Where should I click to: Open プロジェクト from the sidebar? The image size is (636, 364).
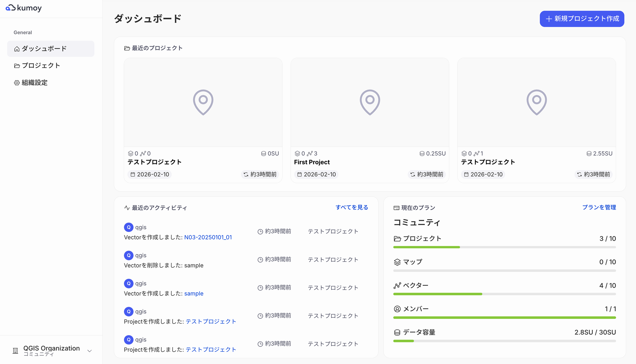(x=41, y=65)
